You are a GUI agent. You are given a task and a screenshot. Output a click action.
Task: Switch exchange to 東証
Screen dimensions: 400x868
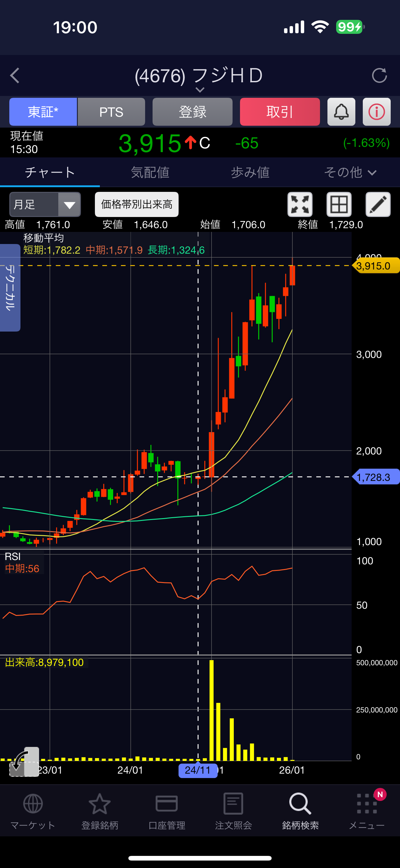pos(43,112)
